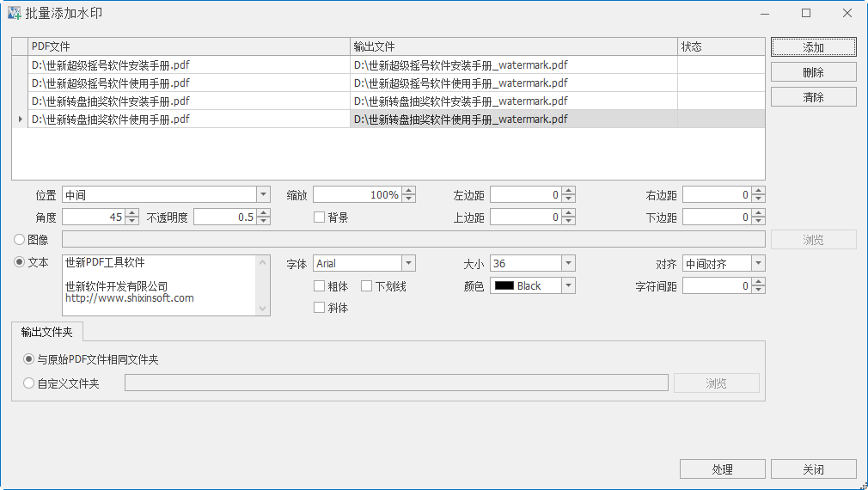
Task: Increase the 缩放 scale value
Action: click(408, 191)
